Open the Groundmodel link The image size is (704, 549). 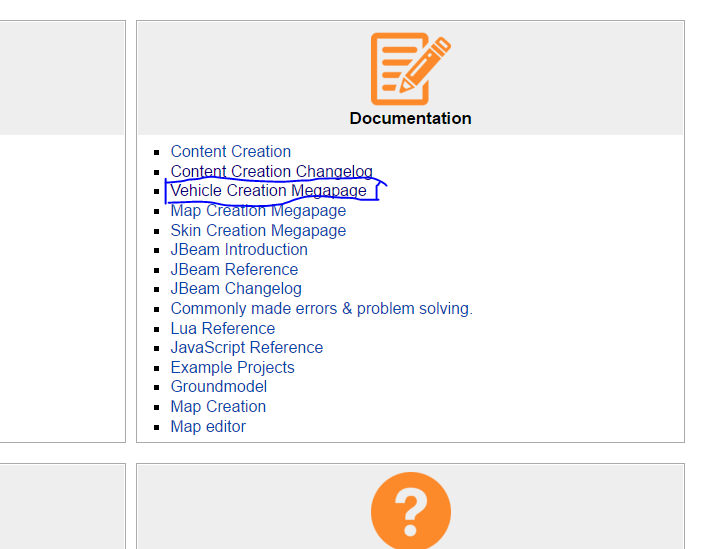pos(219,386)
